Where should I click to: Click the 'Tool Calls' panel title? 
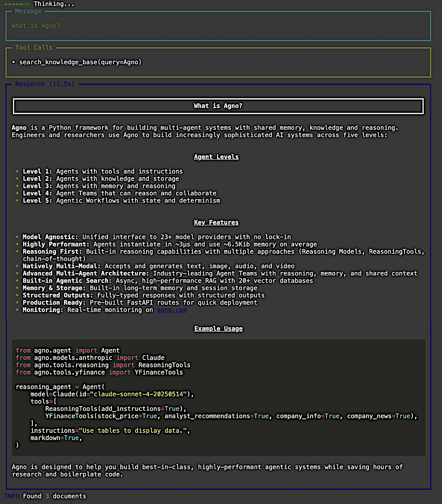34,48
